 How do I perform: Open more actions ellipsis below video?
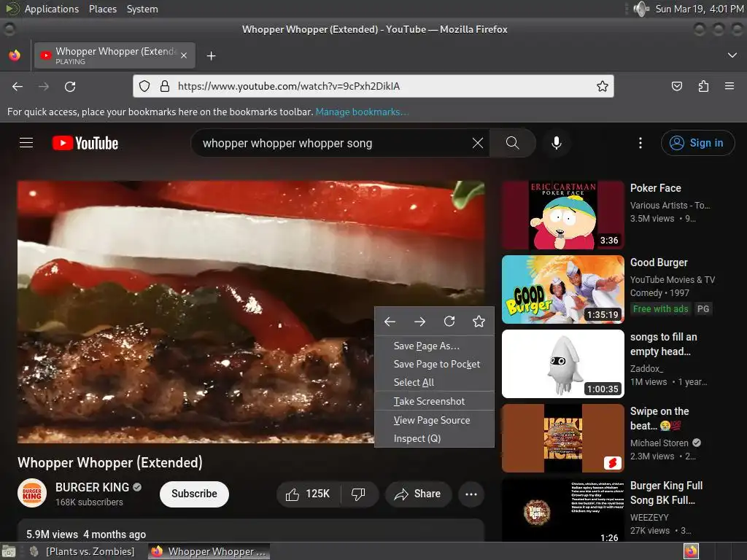[471, 494]
